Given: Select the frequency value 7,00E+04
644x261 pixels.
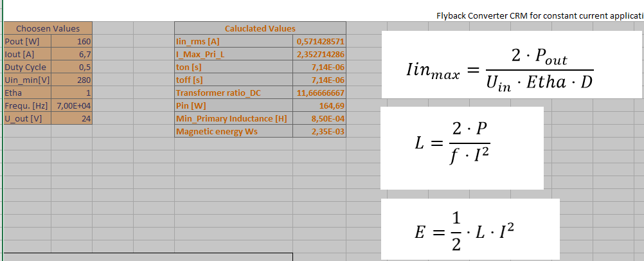Looking at the screenshot, I should point(72,105).
